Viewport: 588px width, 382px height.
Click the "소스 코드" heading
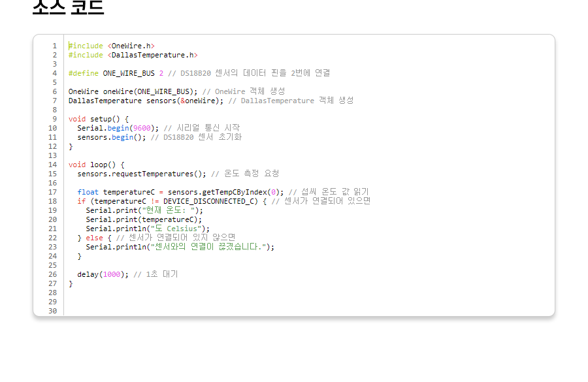coord(68,7)
